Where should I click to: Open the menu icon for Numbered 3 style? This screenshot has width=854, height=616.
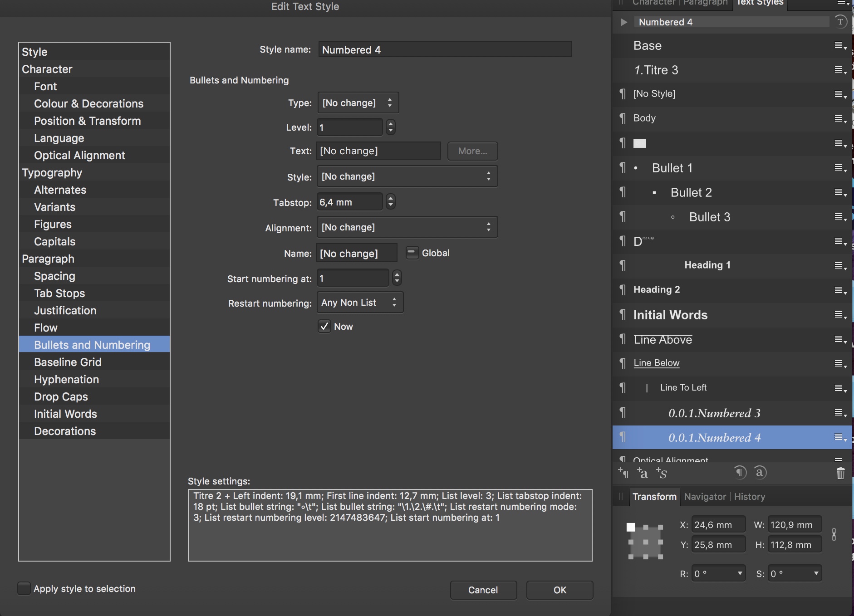tap(840, 413)
